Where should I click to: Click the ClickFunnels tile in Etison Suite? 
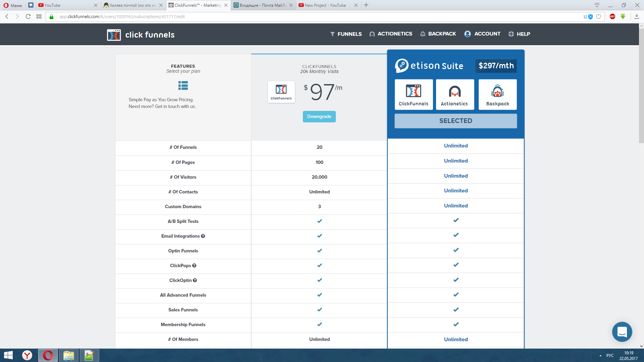tap(414, 95)
